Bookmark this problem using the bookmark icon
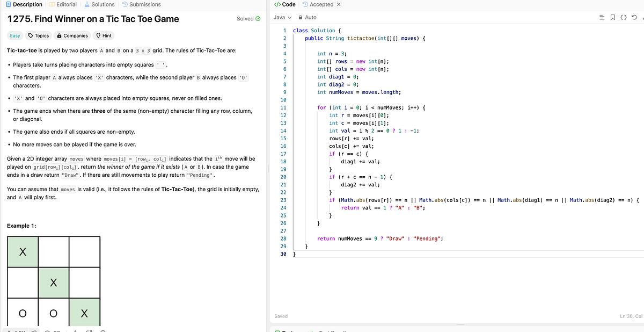The image size is (644, 332). click(613, 17)
